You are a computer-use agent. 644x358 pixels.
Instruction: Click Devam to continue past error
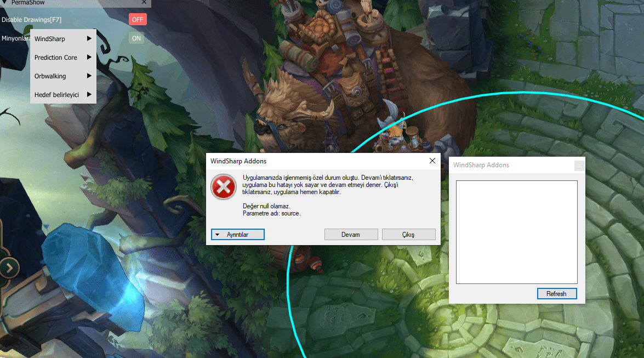point(351,234)
